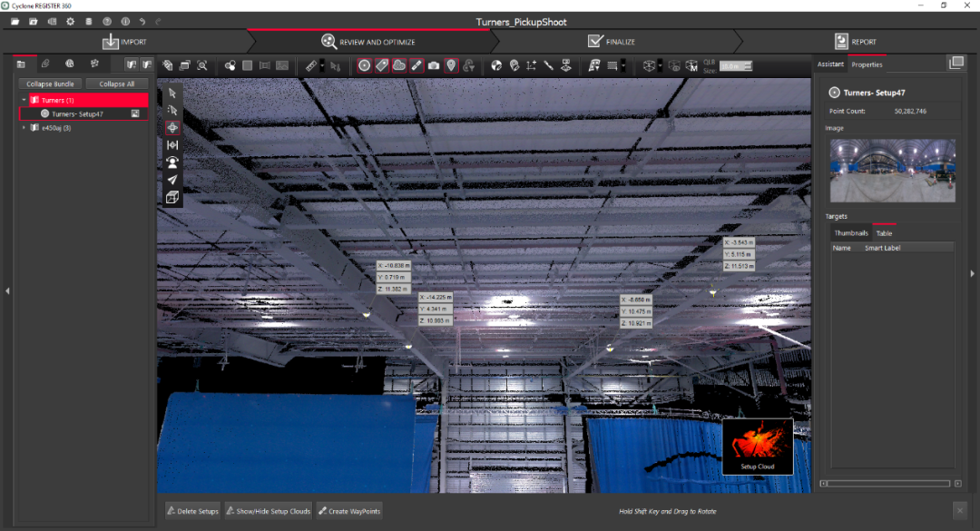Click the Setup47 panorama image thumbnail
This screenshot has height=531, width=980.
click(x=892, y=170)
